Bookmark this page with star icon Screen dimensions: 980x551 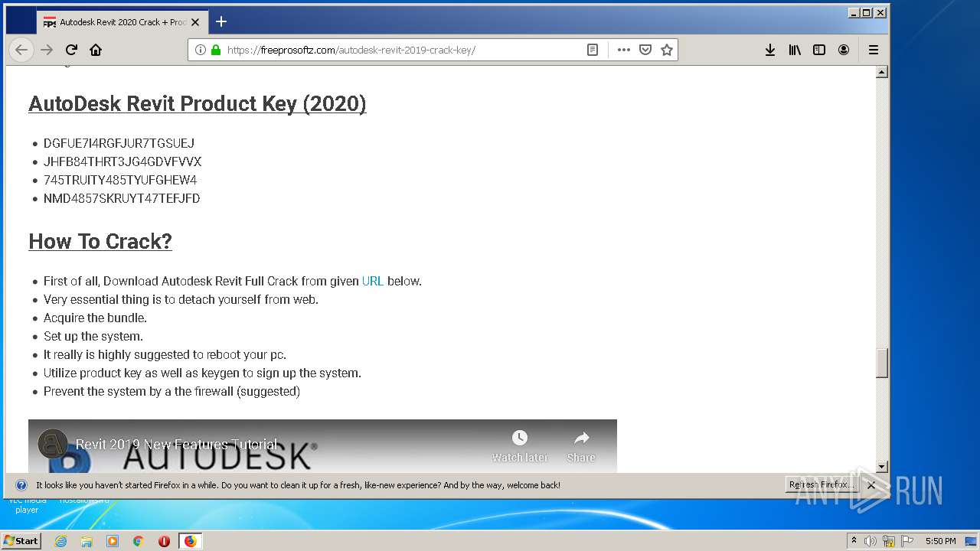pyautogui.click(x=667, y=50)
